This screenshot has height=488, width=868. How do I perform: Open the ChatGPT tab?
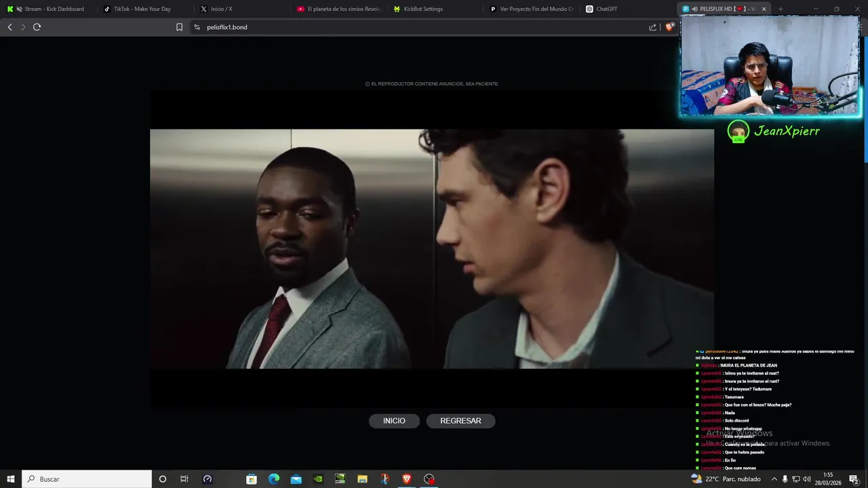point(629,9)
